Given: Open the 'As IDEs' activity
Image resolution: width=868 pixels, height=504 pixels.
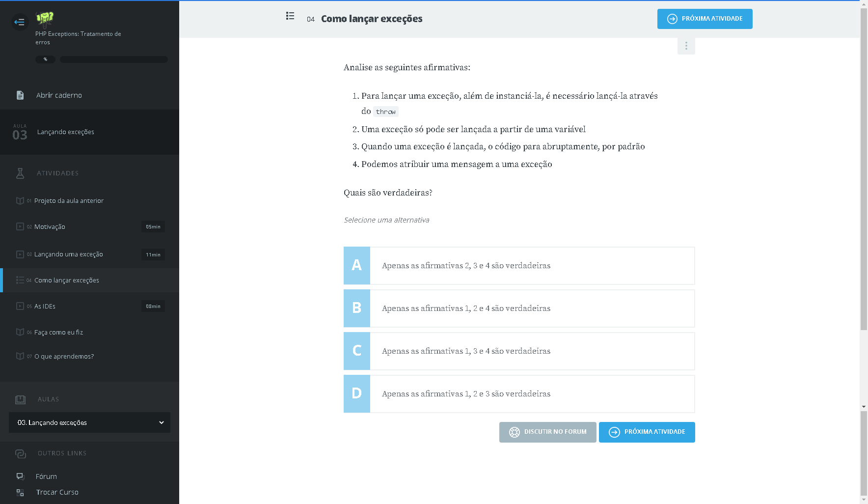Looking at the screenshot, I should [45, 307].
